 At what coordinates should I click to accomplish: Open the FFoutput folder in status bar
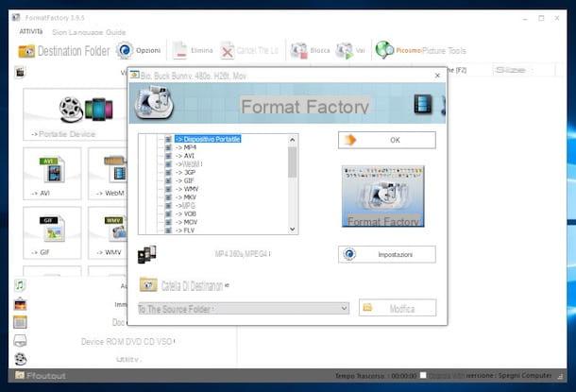click(41, 375)
